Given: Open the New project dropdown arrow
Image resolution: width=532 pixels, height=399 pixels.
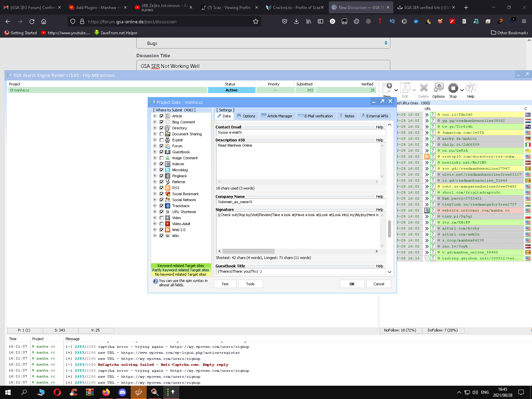Looking at the screenshot, I should coord(396,90).
